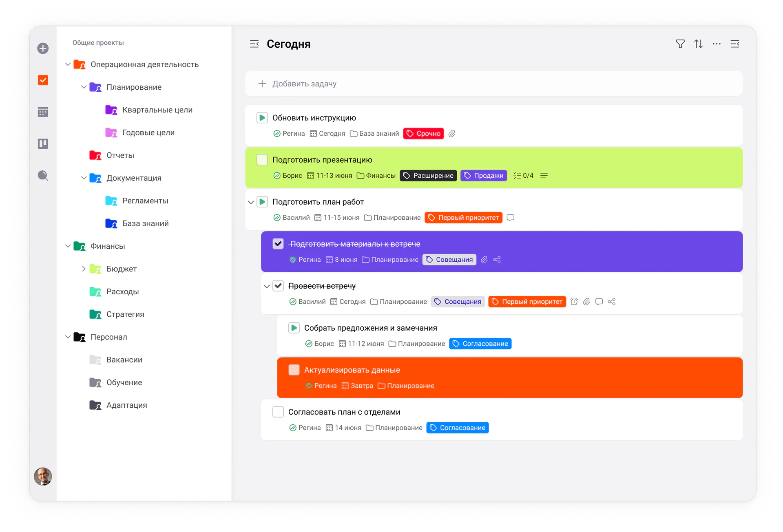Open the Отчеты folder
Viewport: 783px width, 532px height.
111,155
